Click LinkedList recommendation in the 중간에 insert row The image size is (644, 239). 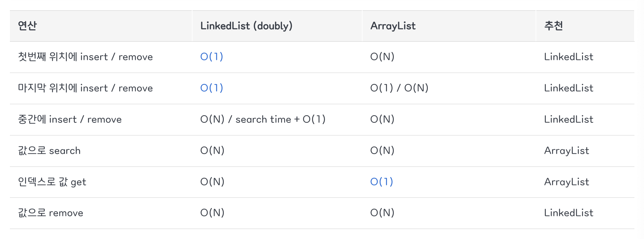click(x=569, y=119)
